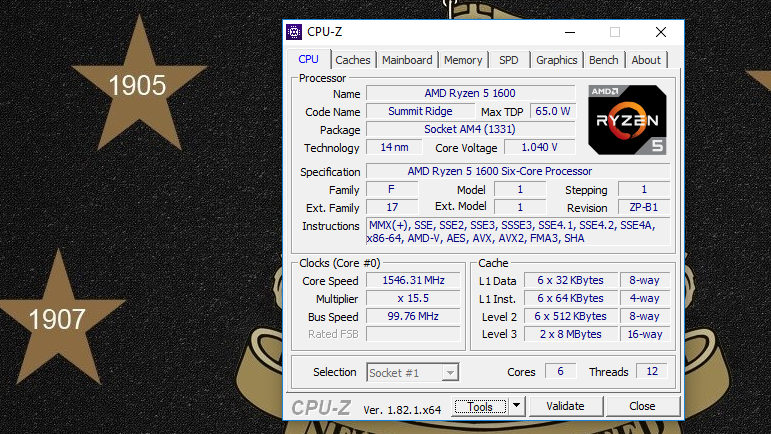Screen dimensions: 771x434
Task: Click the CPU-Z title bar text
Action: pyautogui.click(x=325, y=32)
